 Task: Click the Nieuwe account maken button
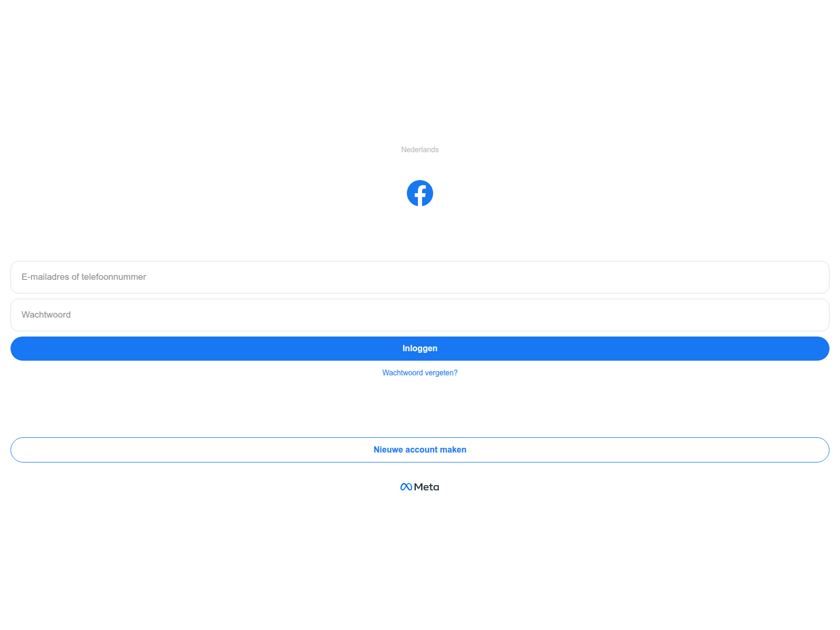(x=420, y=450)
